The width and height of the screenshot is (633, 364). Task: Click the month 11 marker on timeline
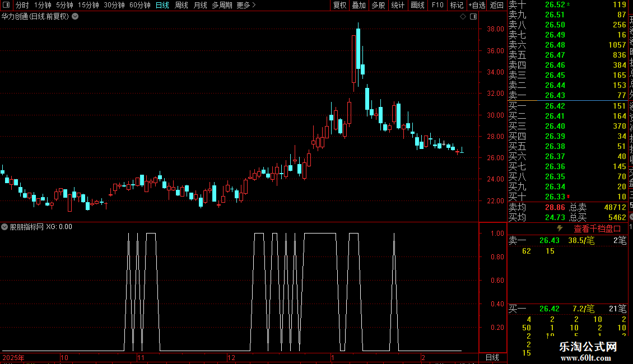coord(141,357)
